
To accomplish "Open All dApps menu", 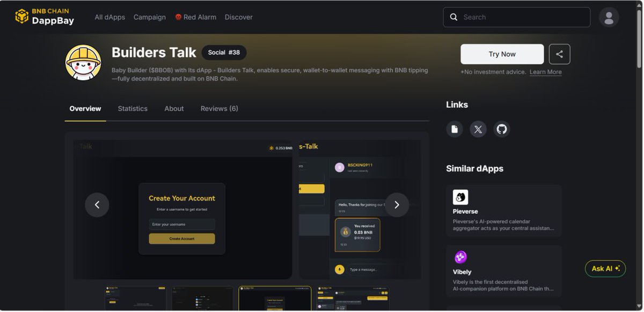I will (110, 17).
